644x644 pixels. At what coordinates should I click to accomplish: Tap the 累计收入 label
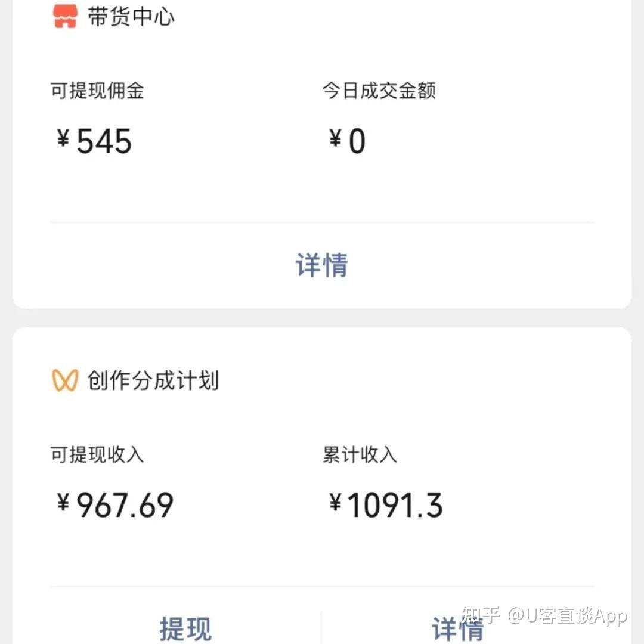(360, 455)
